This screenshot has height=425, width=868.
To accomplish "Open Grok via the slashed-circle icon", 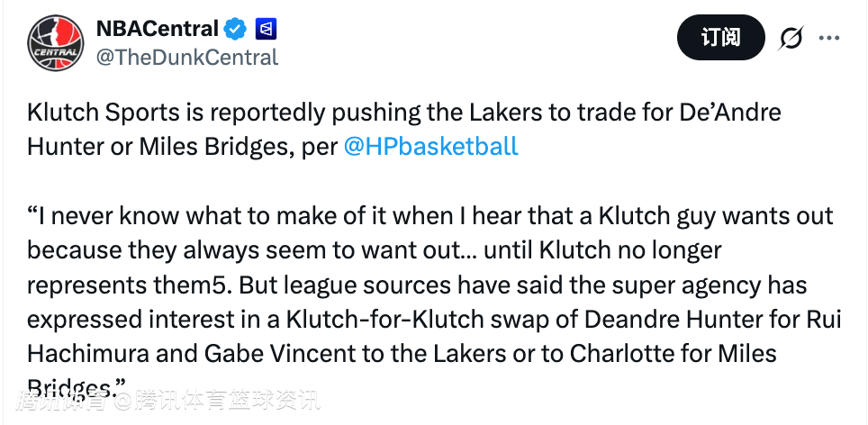I will point(790,38).
